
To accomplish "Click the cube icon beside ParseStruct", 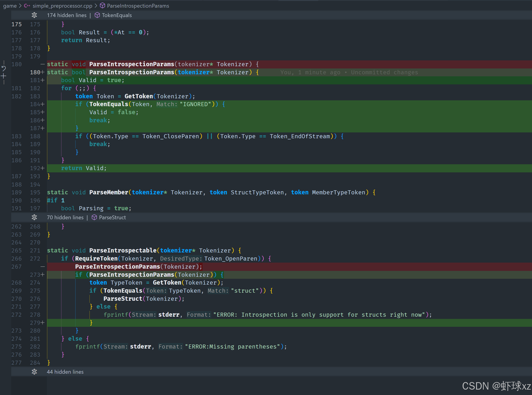I will coord(94,217).
